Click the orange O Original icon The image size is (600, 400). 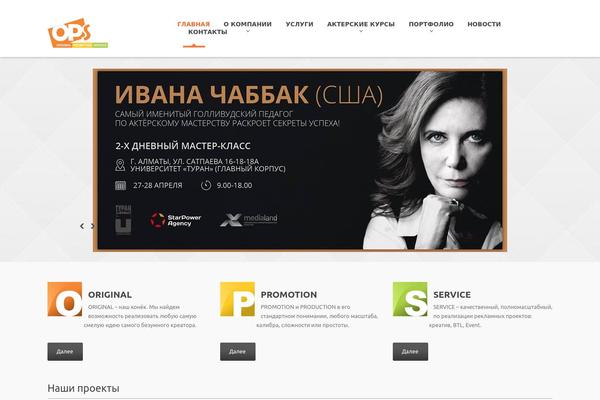(65, 299)
